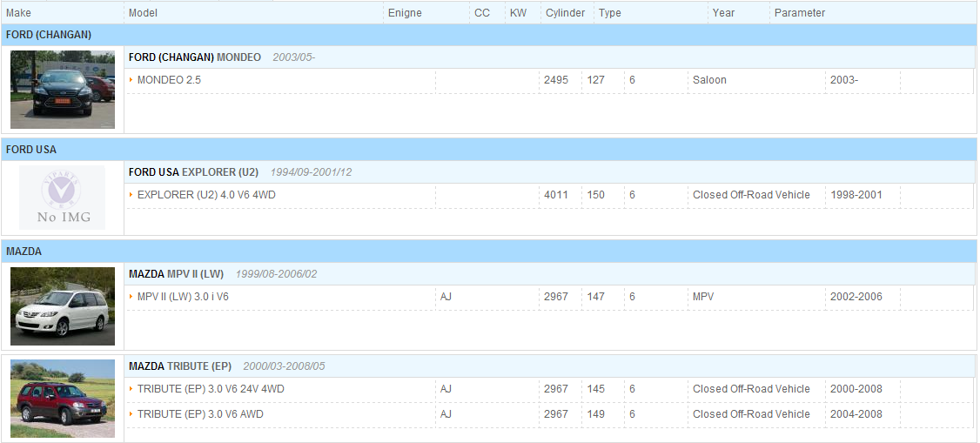Click the No IMG placeholder for Ford Explorer
Image resolution: width=980 pixels, height=443 pixels.
(63, 198)
